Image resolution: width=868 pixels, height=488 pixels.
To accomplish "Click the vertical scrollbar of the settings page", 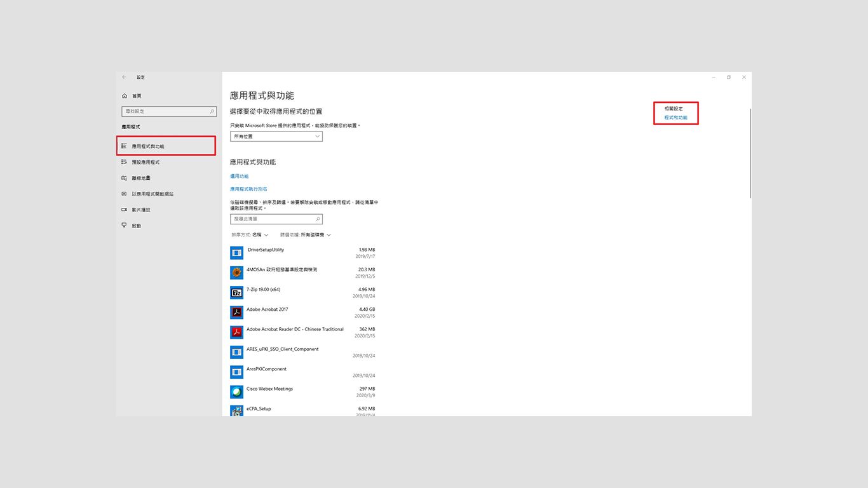I will 750,153.
